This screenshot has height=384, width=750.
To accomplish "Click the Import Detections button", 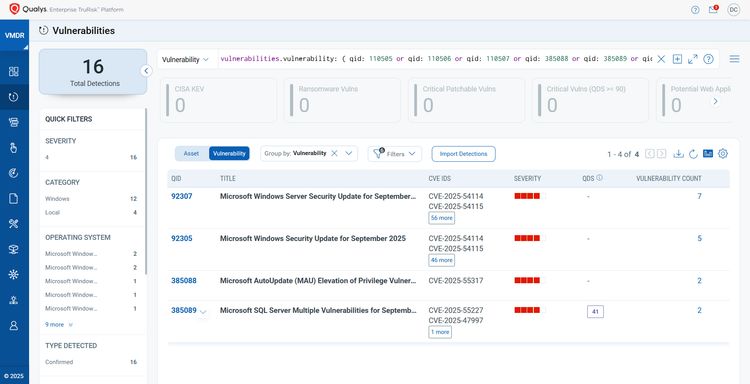I will coord(463,154).
